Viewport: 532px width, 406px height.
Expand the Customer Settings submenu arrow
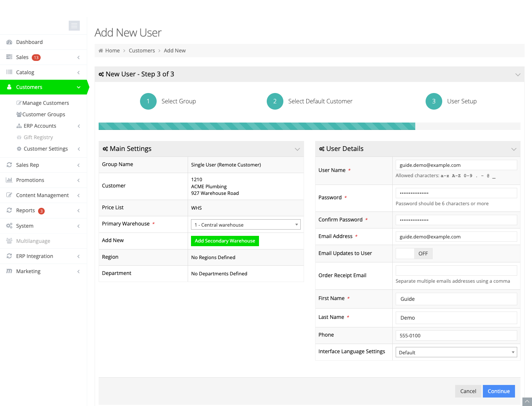click(x=79, y=149)
